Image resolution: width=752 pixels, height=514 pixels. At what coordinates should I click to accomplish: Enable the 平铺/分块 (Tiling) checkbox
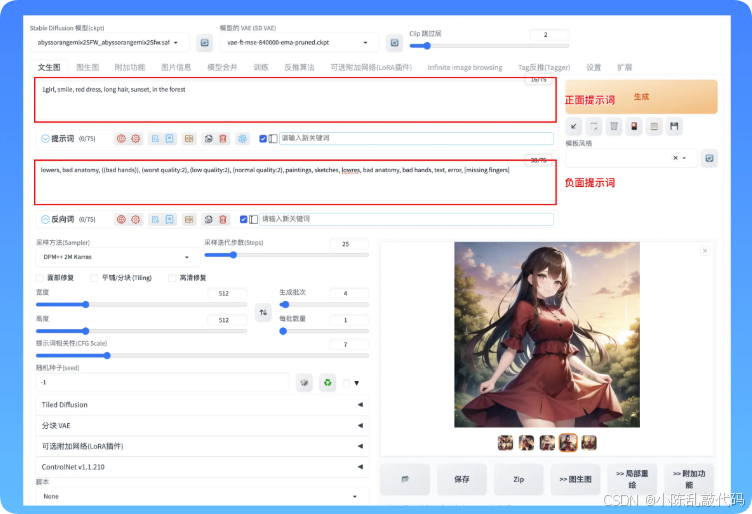(94, 278)
